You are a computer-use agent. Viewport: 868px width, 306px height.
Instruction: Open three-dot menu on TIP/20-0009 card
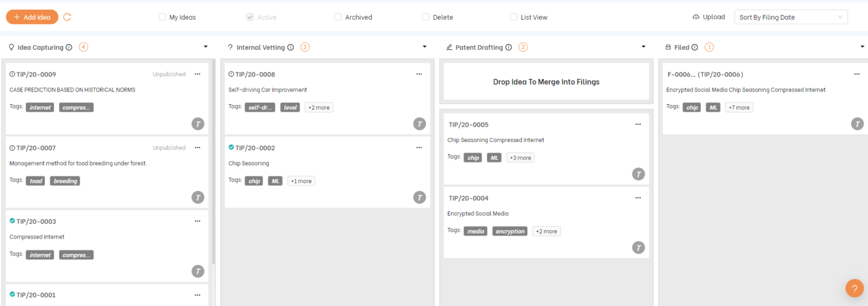[x=197, y=74]
